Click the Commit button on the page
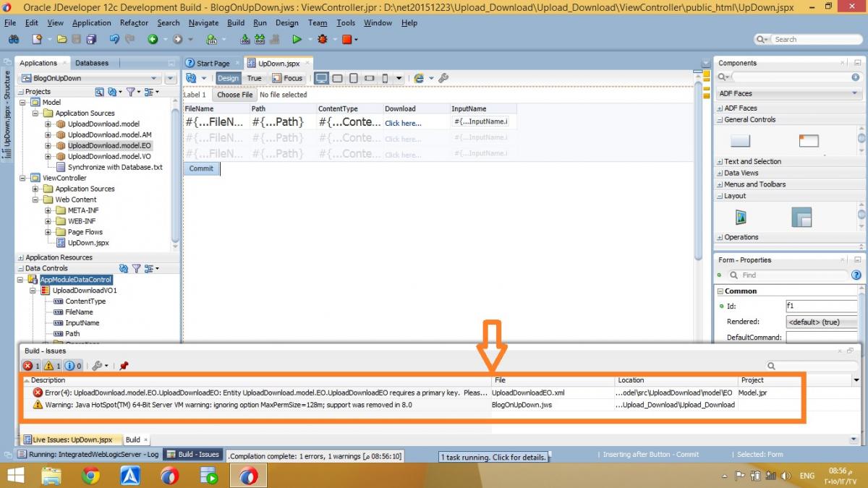Image resolution: width=868 pixels, height=488 pixels. pyautogui.click(x=201, y=168)
